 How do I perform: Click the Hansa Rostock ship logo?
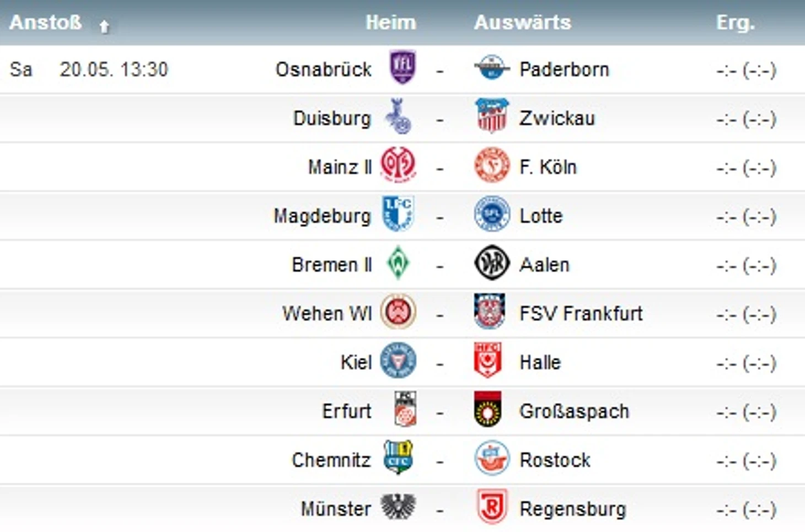(x=491, y=458)
